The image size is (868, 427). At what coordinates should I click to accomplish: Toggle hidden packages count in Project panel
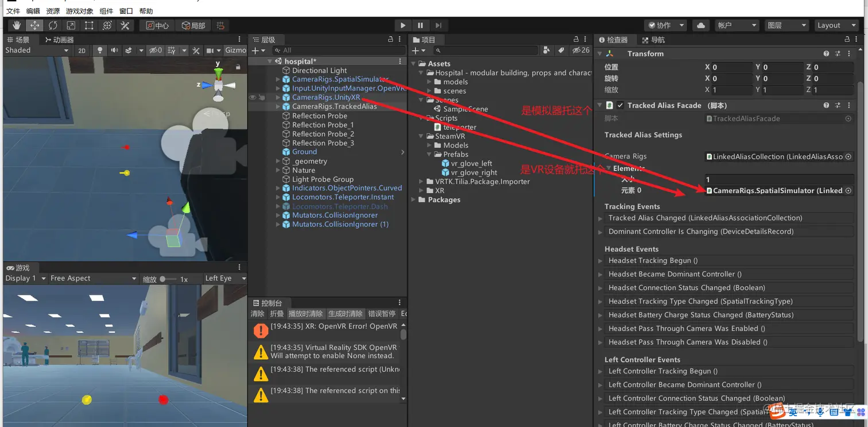pyautogui.click(x=580, y=51)
